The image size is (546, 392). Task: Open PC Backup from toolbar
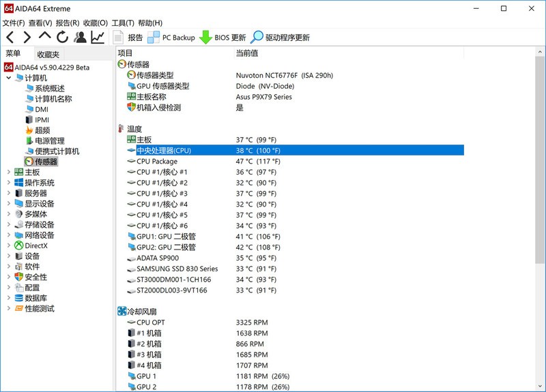pyautogui.click(x=171, y=37)
